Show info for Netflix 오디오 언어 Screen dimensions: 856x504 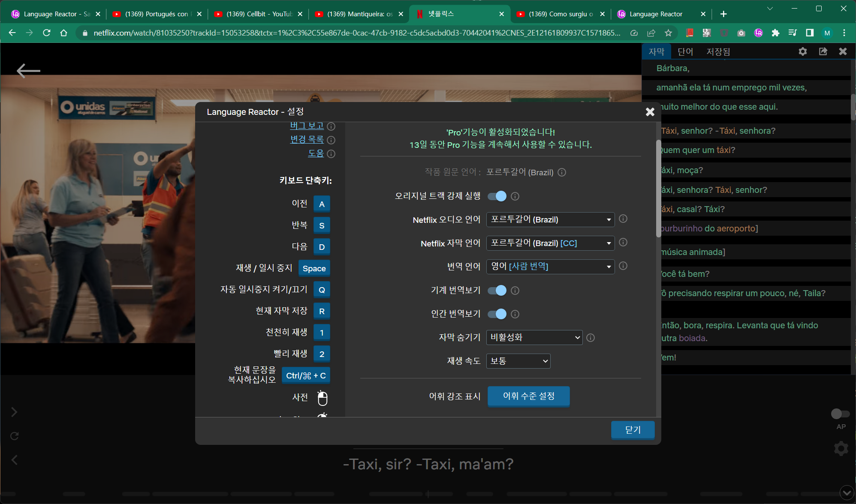623,219
